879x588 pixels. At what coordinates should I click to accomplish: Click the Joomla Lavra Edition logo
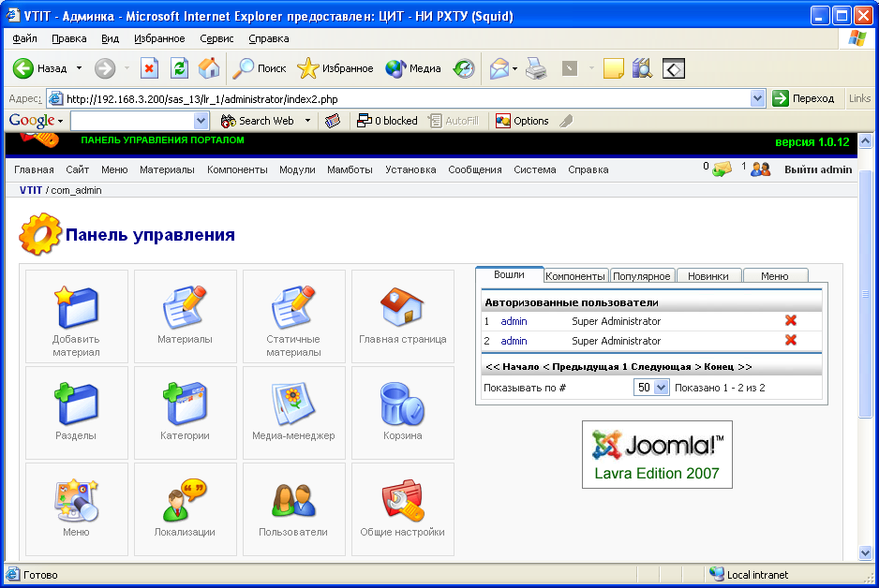tap(657, 455)
